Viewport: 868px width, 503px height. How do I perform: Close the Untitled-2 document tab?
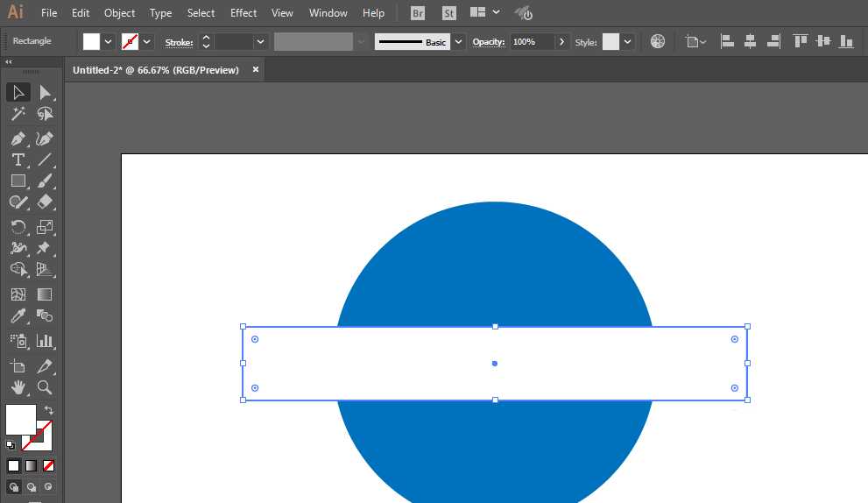[x=256, y=70]
